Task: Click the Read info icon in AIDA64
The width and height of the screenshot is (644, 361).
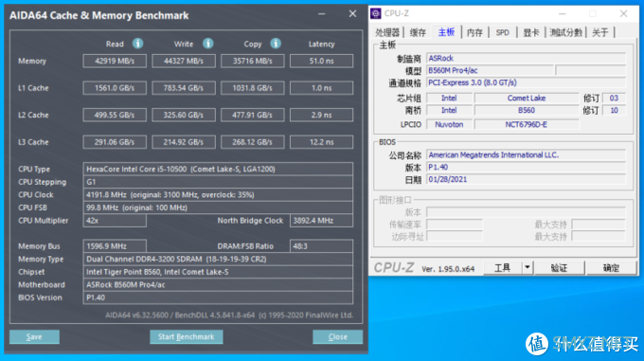Action: click(x=137, y=44)
